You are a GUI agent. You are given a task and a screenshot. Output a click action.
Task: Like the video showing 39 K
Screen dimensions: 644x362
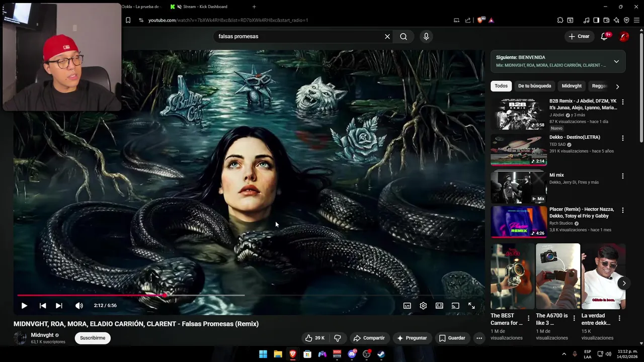pos(315,338)
